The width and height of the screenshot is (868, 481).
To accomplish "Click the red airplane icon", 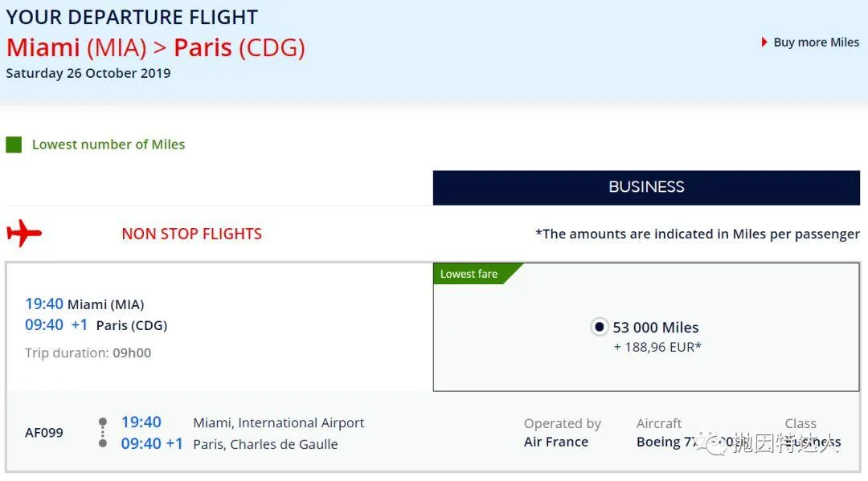I will [x=24, y=234].
